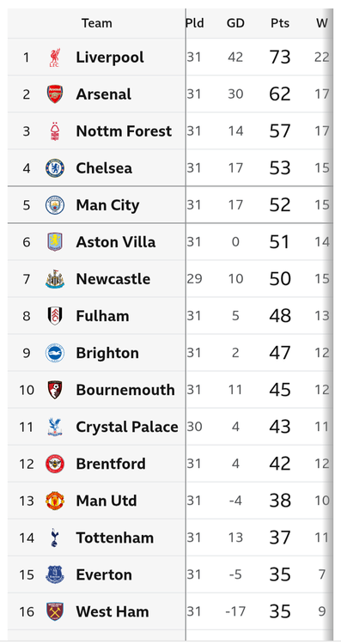
Task: Click the Man Utd badge
Action: [x=55, y=501]
